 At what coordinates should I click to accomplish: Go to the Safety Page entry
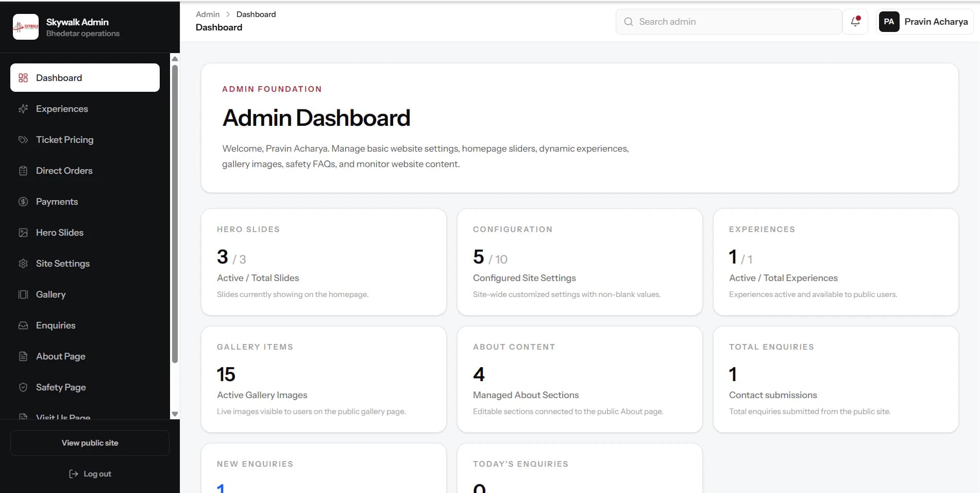point(85,387)
